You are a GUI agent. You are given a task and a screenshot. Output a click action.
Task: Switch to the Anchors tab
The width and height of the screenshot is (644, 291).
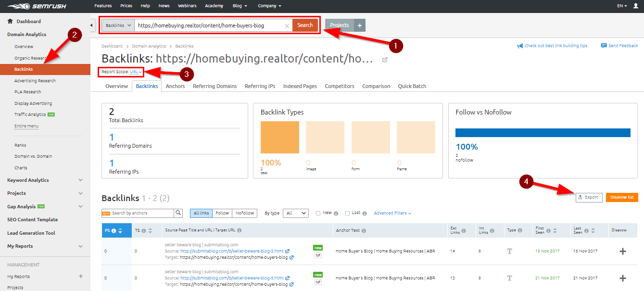pos(175,86)
